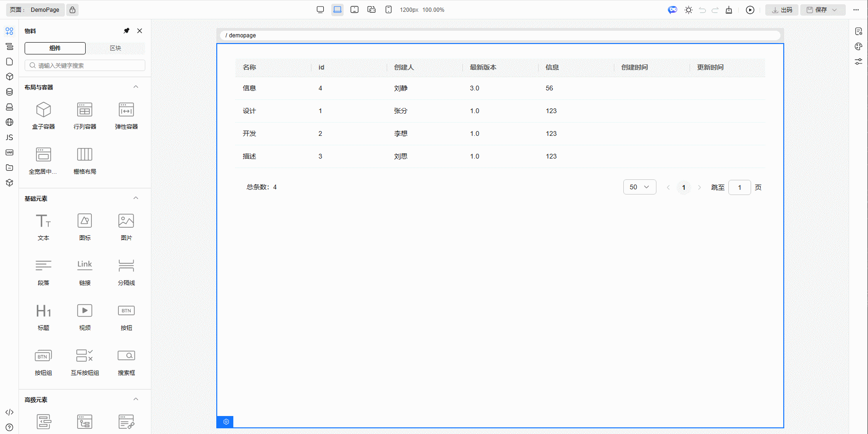
Task: Click the jump-to page number input
Action: point(739,187)
